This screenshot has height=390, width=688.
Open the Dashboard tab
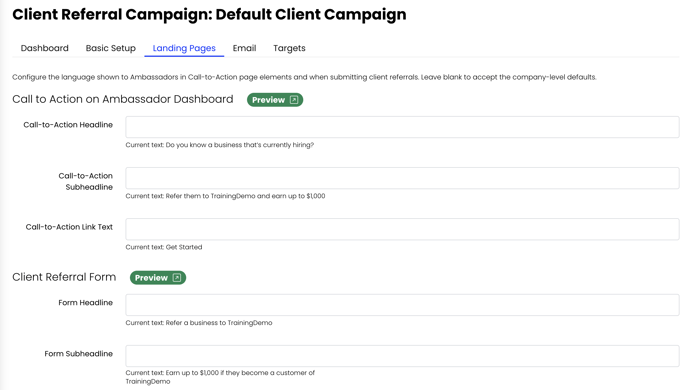(x=45, y=48)
